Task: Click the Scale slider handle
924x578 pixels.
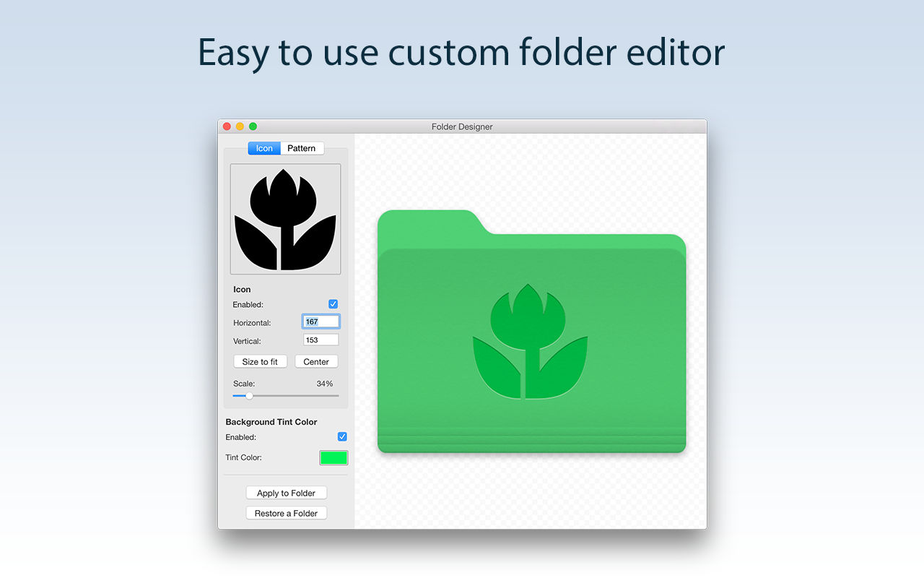Action: [x=249, y=395]
